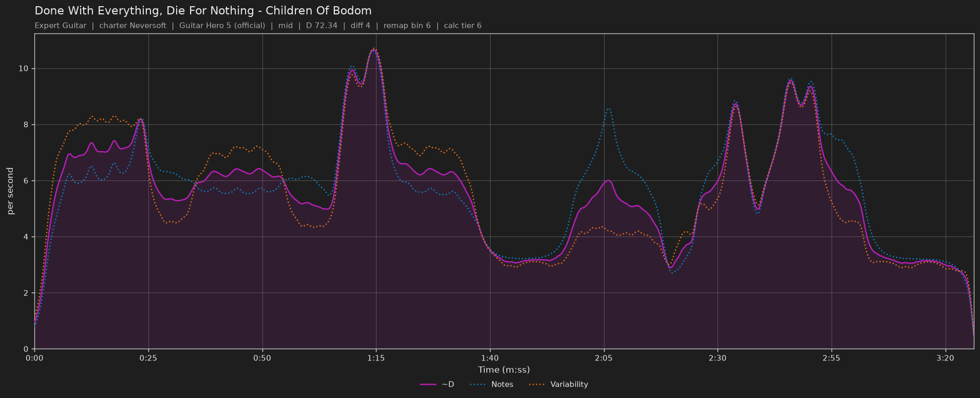Click the x-axis tick label '0:50'
980x398 pixels.
[262, 358]
